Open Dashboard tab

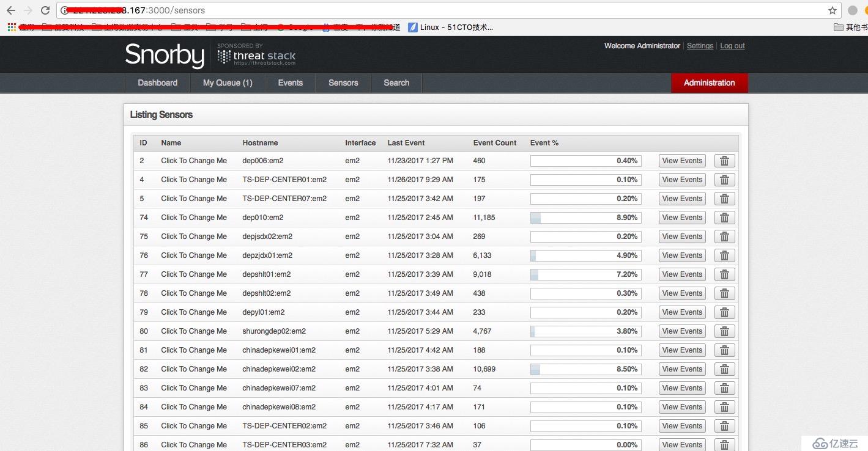click(x=158, y=83)
